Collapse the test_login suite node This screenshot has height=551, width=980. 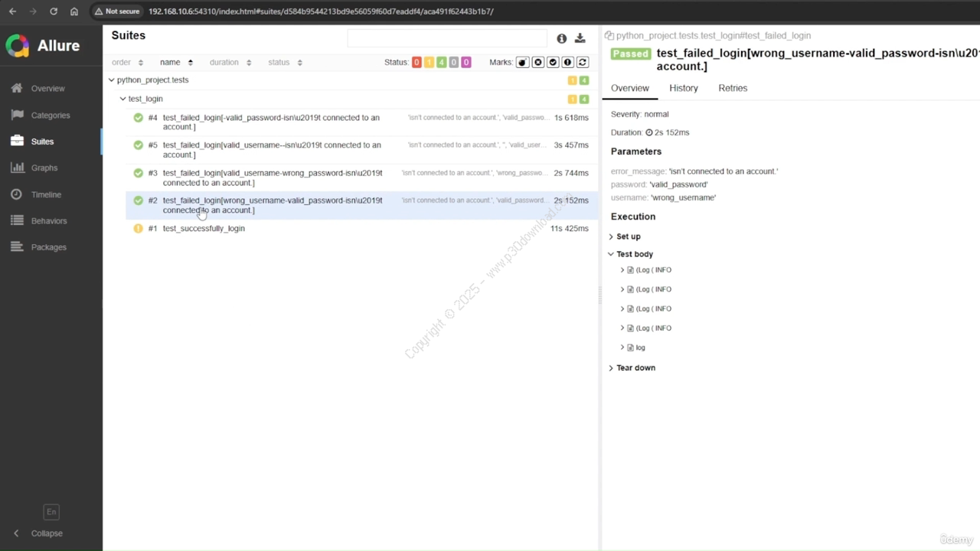click(x=122, y=99)
